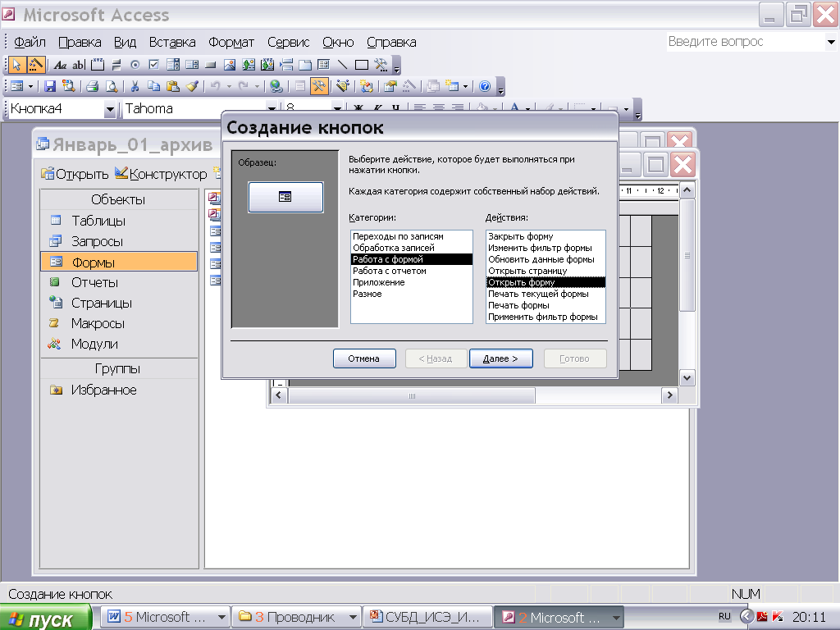Select the Subform/Subreport tool
Screen dimensions: 840x630
click(x=323, y=66)
